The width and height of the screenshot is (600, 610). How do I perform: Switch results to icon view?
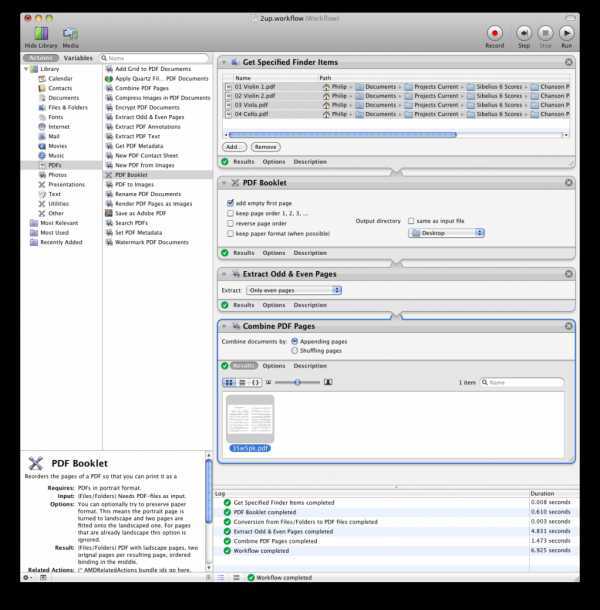pos(229,382)
